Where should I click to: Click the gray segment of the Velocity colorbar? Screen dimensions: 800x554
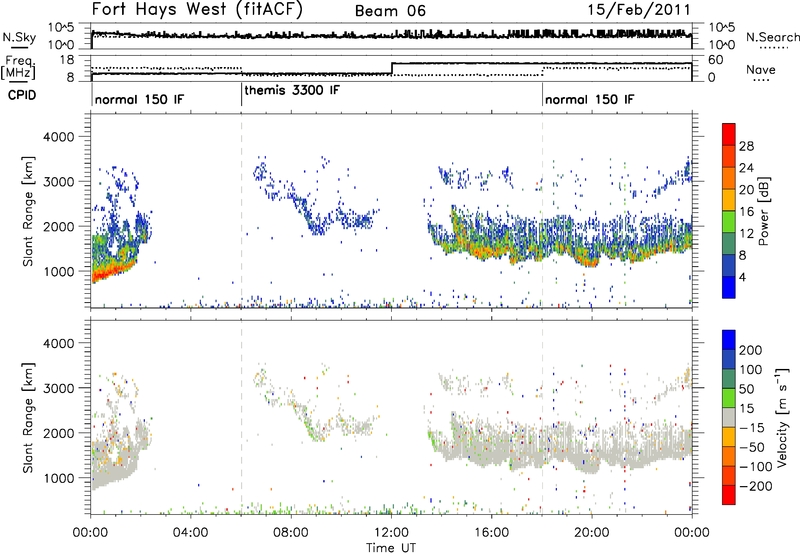(729, 417)
